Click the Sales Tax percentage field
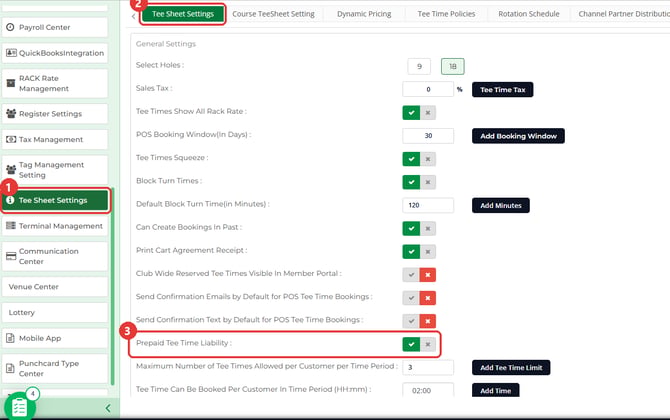 428,89
